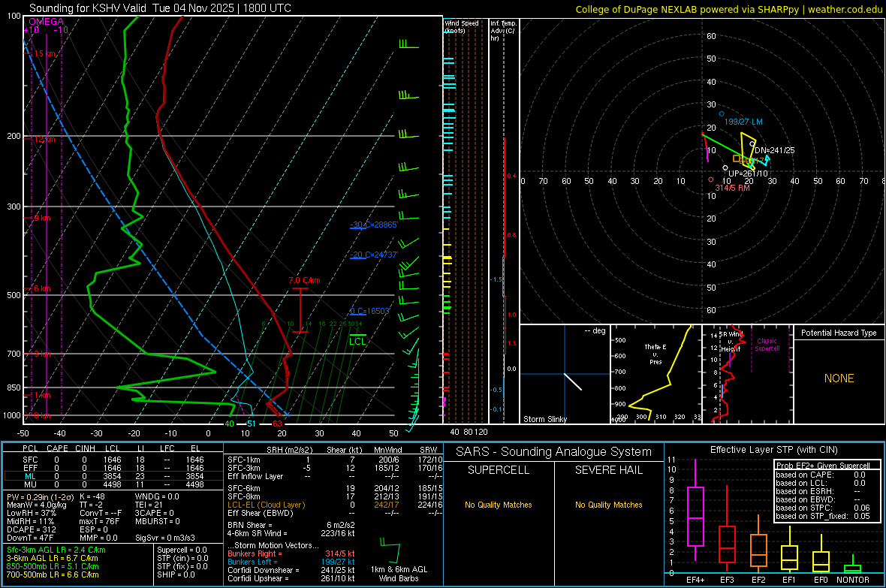The image size is (886, 588).
Task: Select the OMEGA label on the skew-T
Action: [x=47, y=22]
